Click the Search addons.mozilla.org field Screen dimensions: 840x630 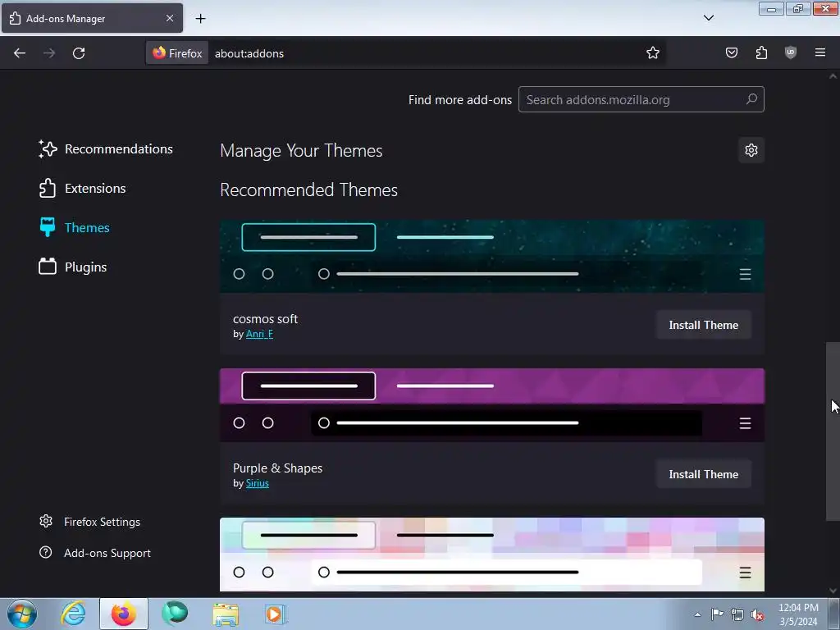click(641, 99)
